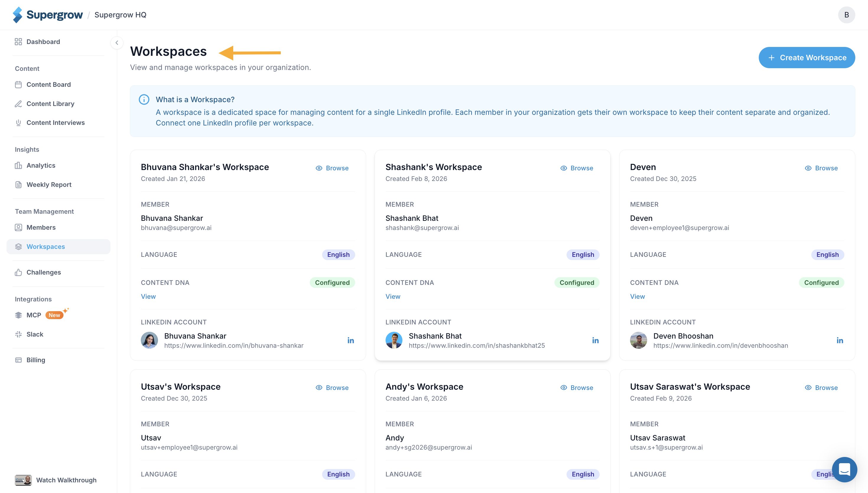Screen dimensions: 868x493
Task: Click the English language tag on Bhuvana's workspace
Action: pyautogui.click(x=338, y=255)
